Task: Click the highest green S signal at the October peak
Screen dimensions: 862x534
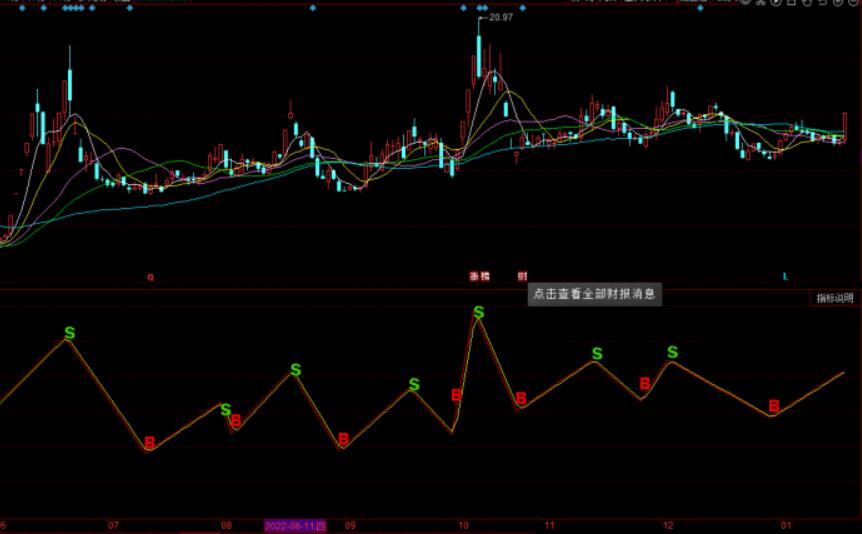Action: pyautogui.click(x=479, y=313)
